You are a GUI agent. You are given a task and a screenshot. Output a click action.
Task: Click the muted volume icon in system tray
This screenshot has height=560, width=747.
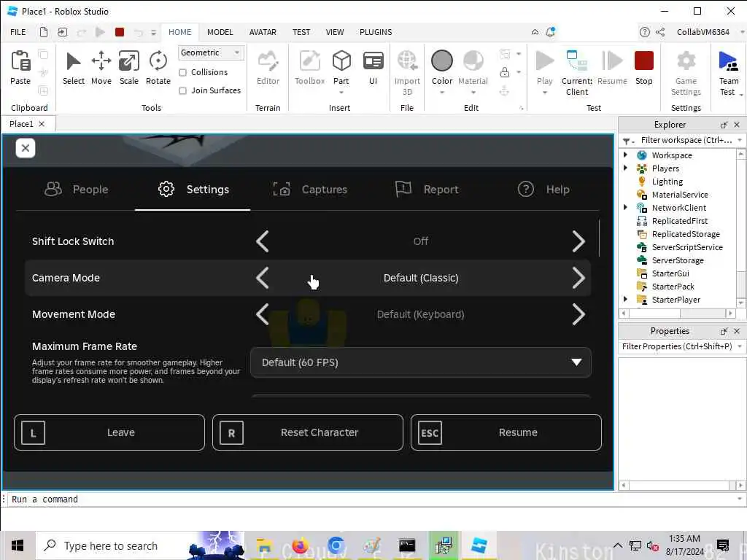point(652,545)
